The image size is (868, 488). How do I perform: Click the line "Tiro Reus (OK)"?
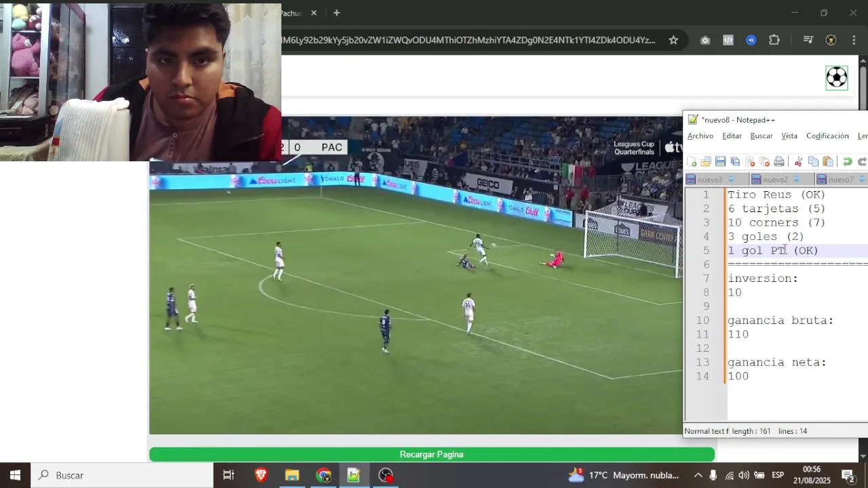[x=776, y=195]
